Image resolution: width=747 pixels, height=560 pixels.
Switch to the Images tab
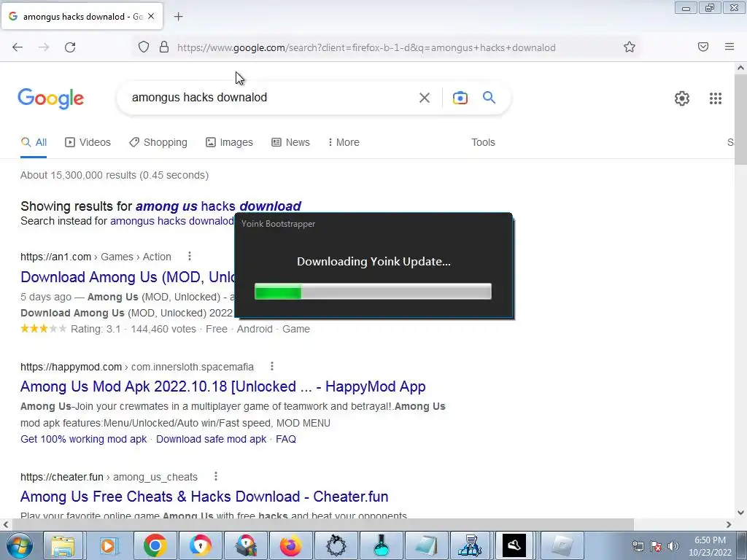229,142
